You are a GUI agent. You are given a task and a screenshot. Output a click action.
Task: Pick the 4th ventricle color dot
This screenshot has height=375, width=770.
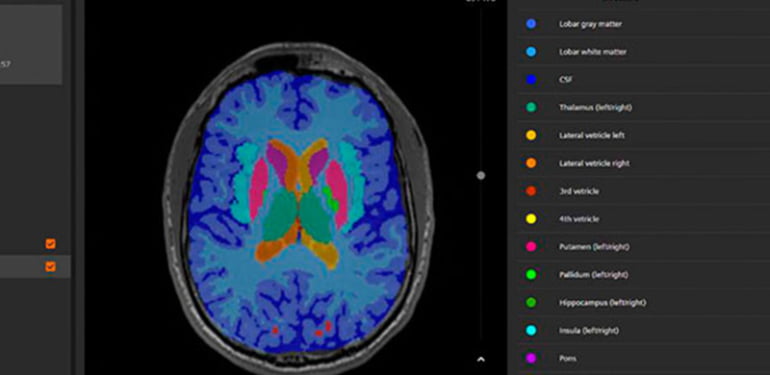(531, 219)
